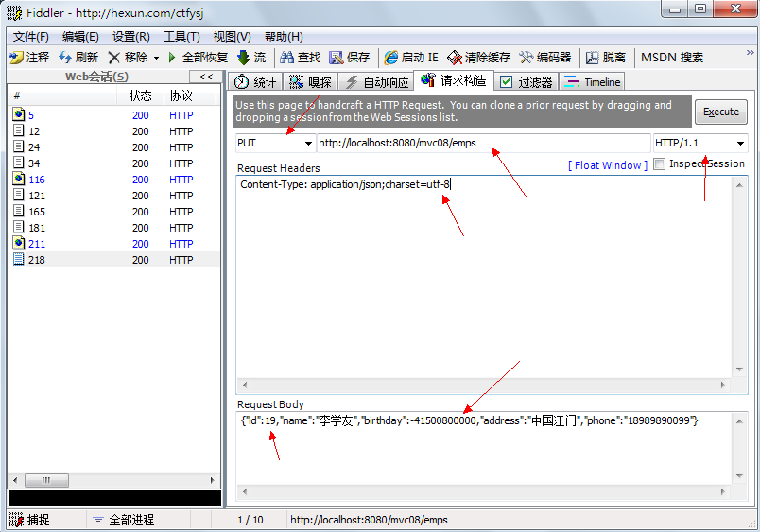The image size is (760, 532).
Task: Open the 移除 dropdown arrow
Action: pos(156,58)
